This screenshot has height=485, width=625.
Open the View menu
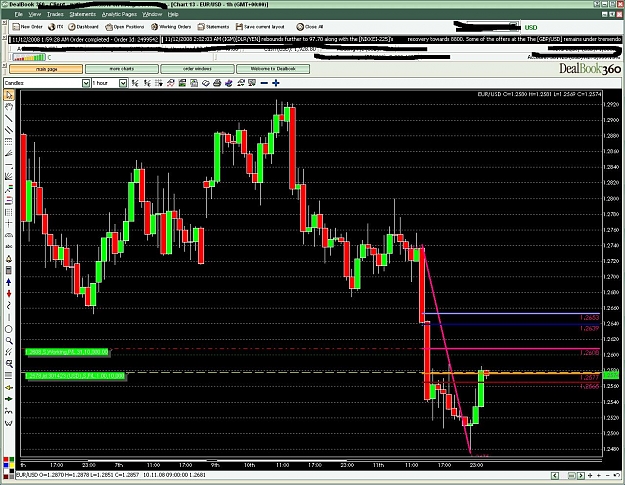[35, 14]
